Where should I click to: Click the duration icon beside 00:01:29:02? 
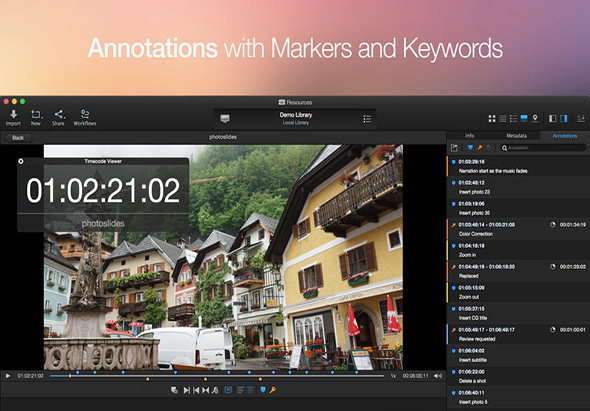click(553, 266)
